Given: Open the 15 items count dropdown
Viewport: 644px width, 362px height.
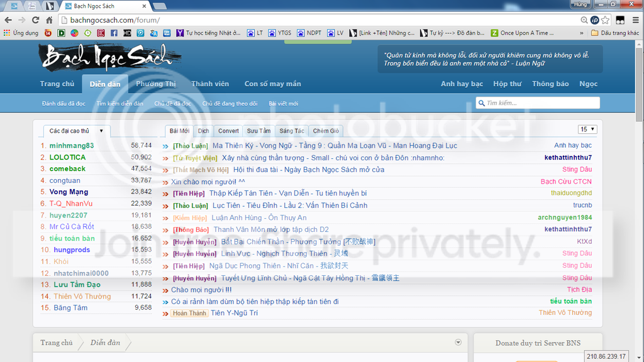Looking at the screenshot, I should 587,129.
